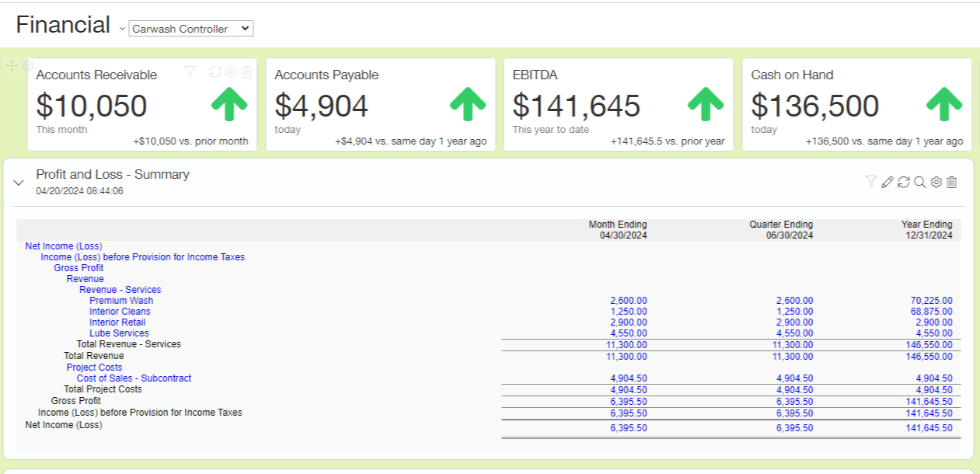Click the filter icon on Accounts Receivable tile
Viewport: 980px width, 474px height.
pos(190,72)
